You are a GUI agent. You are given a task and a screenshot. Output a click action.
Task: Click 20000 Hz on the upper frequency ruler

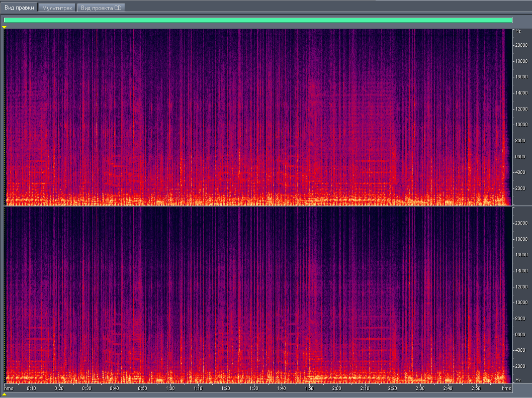click(520, 45)
